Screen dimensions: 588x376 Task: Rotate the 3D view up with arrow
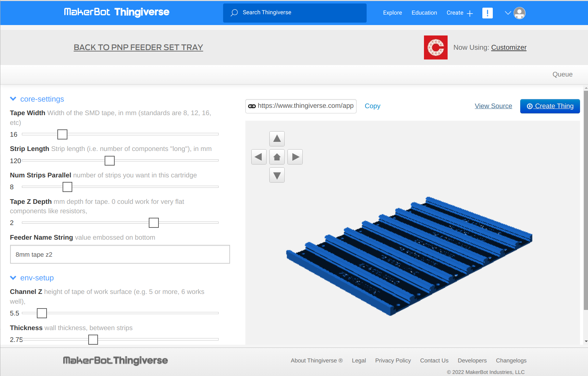[x=277, y=139]
